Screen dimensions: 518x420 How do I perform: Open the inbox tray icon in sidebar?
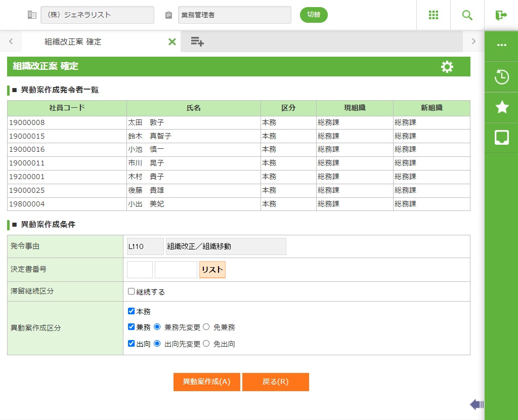pyautogui.click(x=501, y=137)
